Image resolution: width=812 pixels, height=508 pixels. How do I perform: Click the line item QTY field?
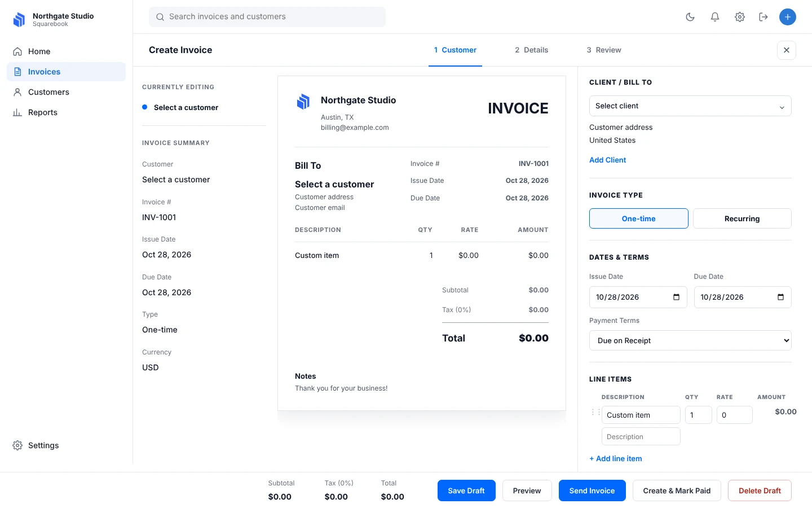click(699, 415)
